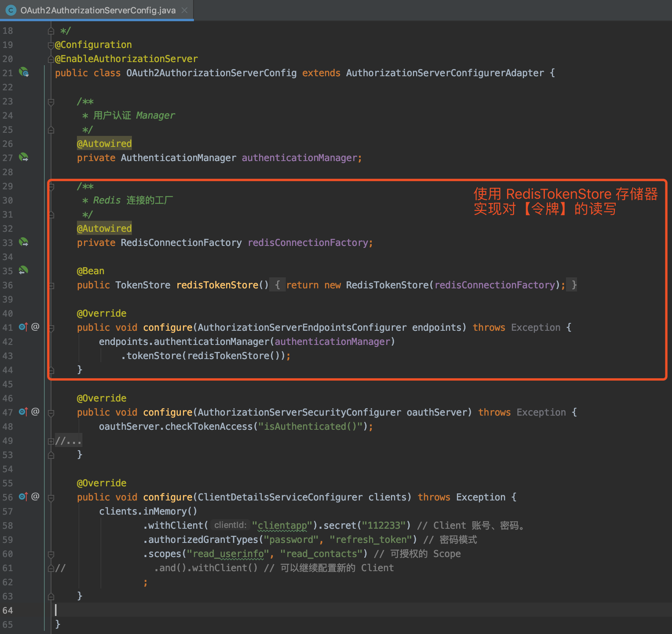Click the bean gutter icon next to @Bean
This screenshot has width=672, height=634.
(x=24, y=271)
